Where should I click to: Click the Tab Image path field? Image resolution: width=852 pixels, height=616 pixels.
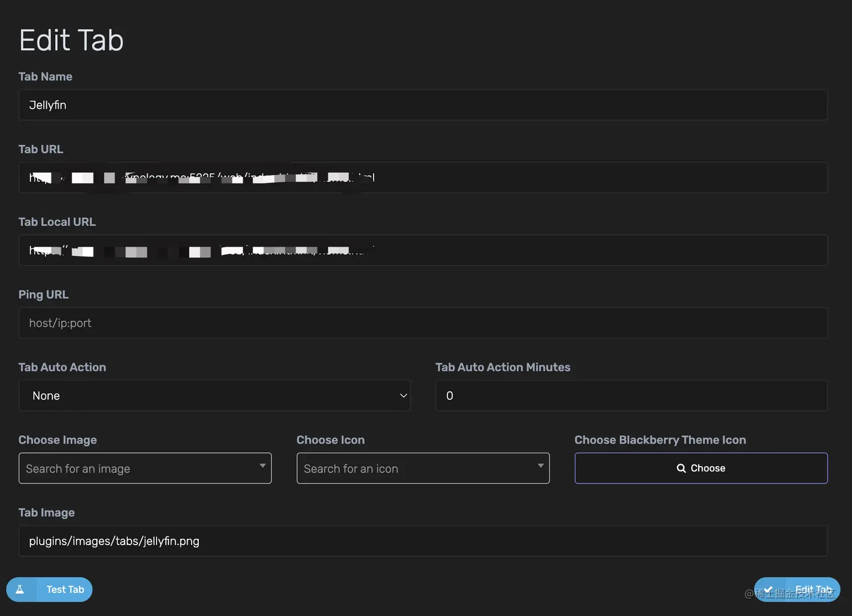tap(423, 541)
